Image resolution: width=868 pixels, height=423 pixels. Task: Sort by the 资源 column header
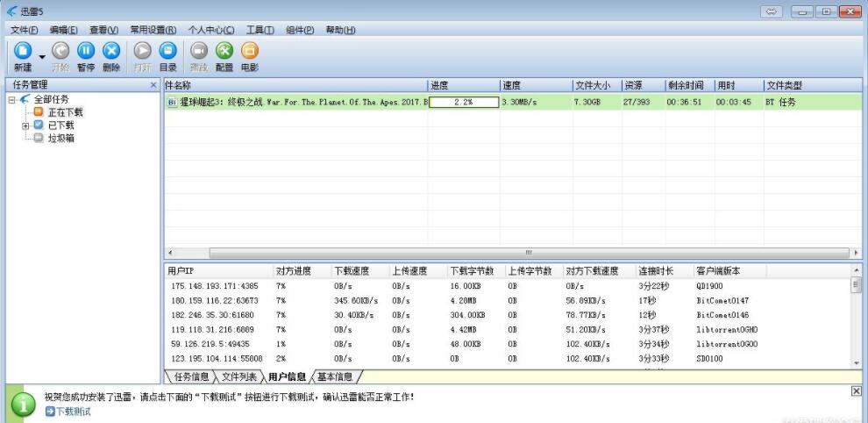pos(643,85)
